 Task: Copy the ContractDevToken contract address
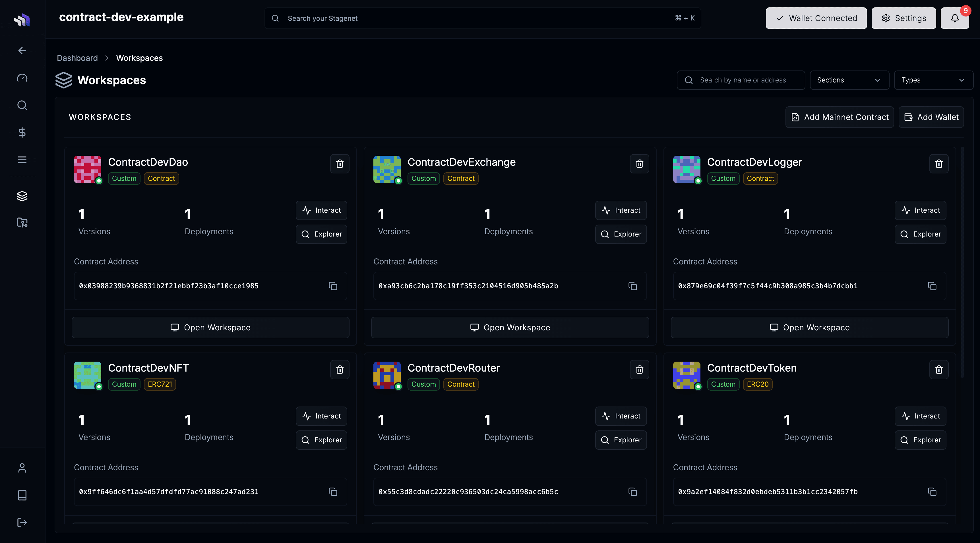[932, 492]
